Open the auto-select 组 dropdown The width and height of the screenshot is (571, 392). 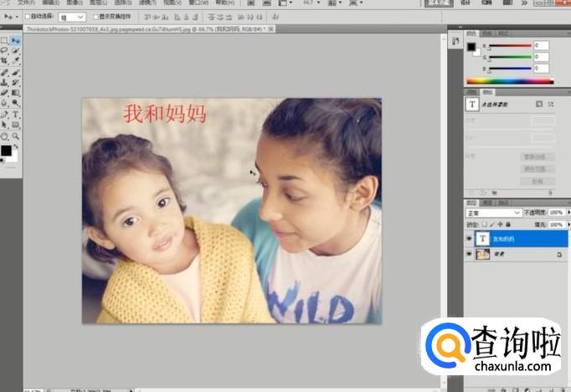pos(72,17)
